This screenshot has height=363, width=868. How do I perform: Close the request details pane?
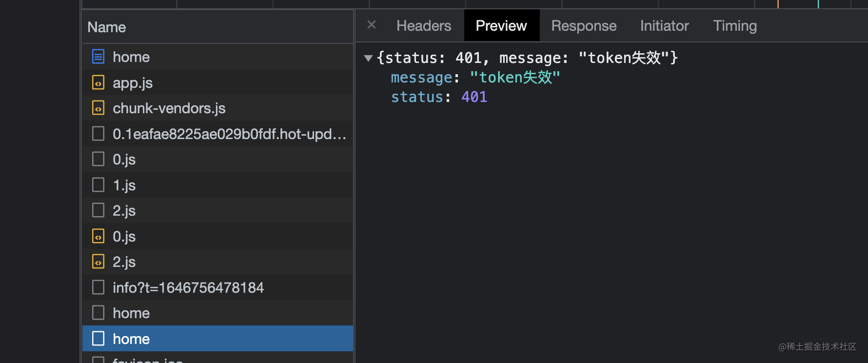pos(372,25)
